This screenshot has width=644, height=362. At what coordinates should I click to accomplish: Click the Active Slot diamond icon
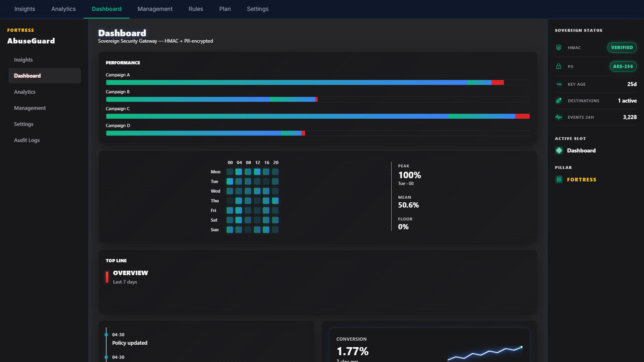[x=559, y=150]
